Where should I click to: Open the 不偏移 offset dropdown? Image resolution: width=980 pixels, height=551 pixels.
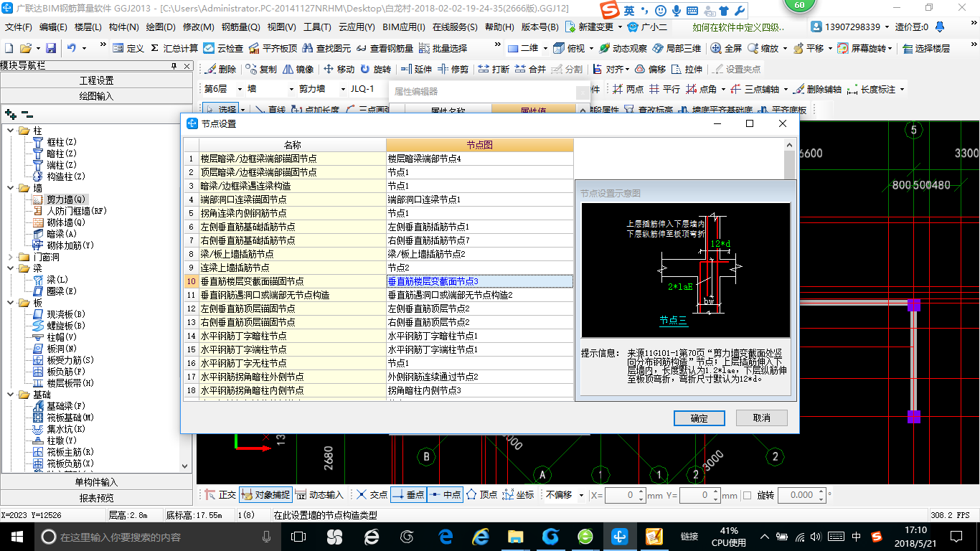pos(565,495)
